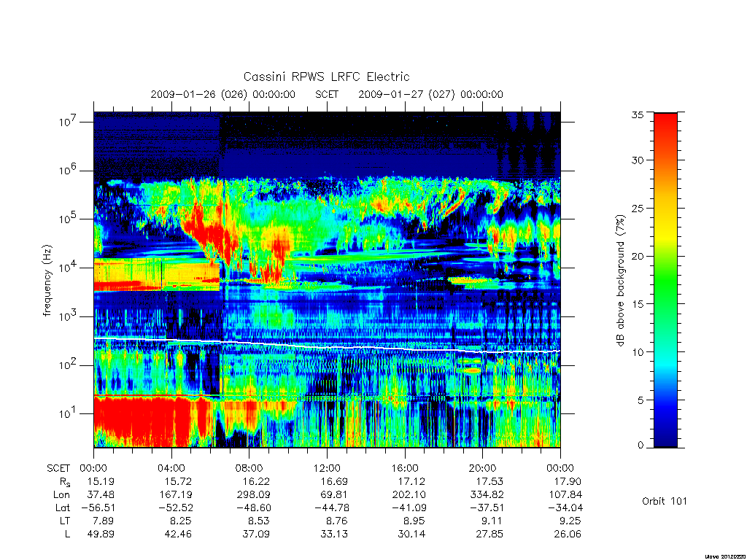Click the Lat value '-44.78'
The width and height of the screenshot is (747, 560).
(x=332, y=507)
